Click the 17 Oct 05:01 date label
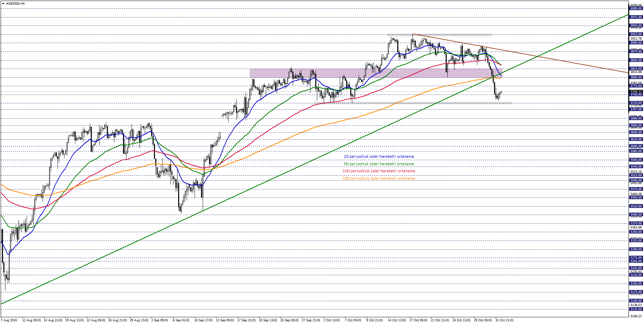644x324 pixels. [x=419, y=320]
